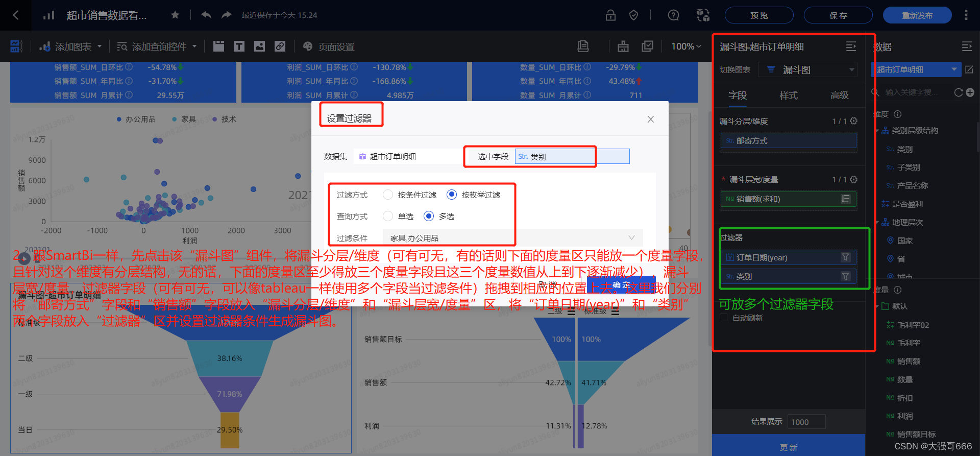This screenshot has height=456, width=980.
Task: Open 过滤条件 家具,办公用品 dropdown
Action: (512, 238)
